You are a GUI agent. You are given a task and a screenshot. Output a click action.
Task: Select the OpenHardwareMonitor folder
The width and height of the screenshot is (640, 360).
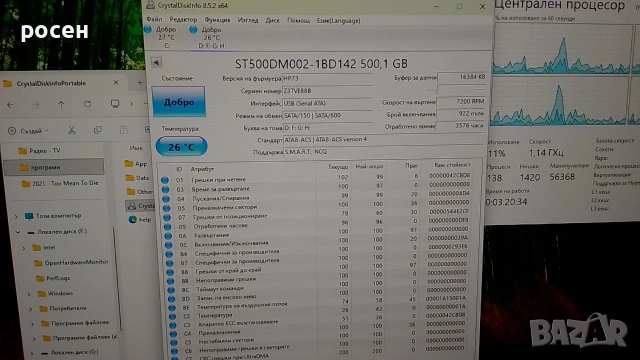(71, 262)
